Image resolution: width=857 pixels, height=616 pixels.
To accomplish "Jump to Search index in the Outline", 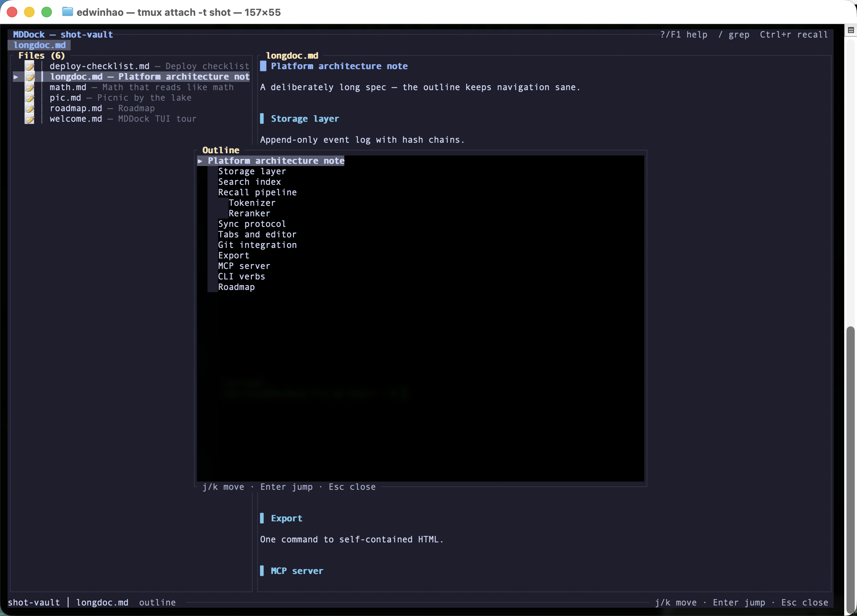I will point(249,182).
